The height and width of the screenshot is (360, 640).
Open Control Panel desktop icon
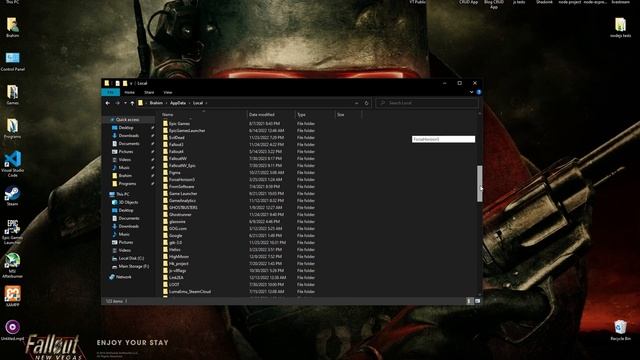[x=12, y=61]
